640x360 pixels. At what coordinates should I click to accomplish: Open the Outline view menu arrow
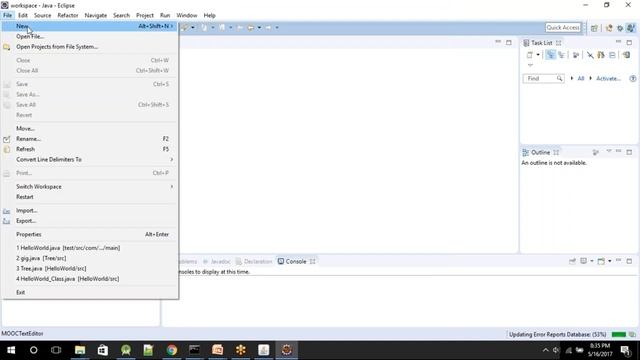coord(609,152)
